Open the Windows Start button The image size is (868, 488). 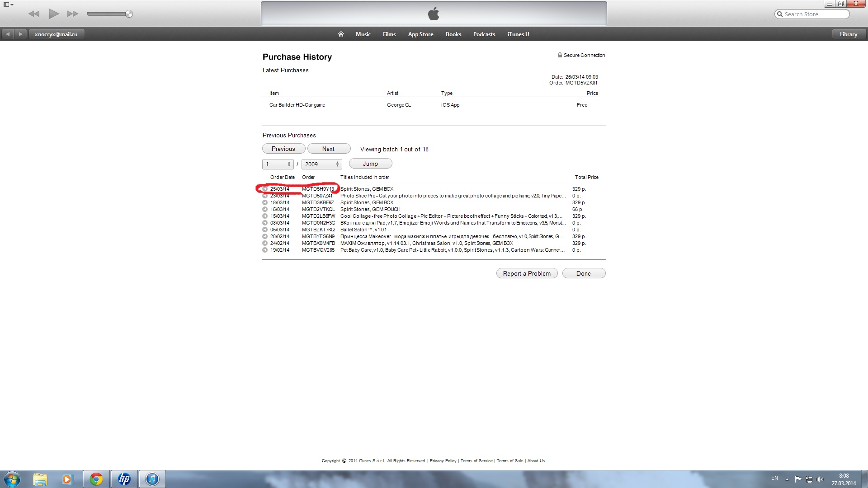(12, 479)
